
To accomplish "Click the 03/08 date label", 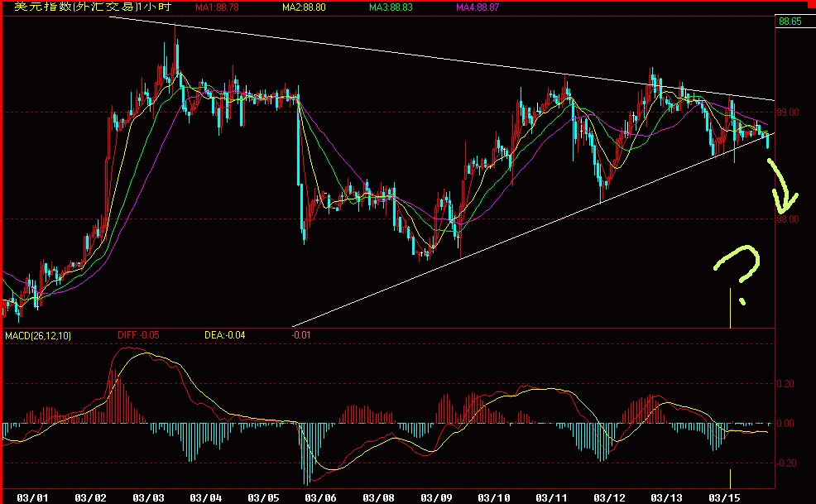I will pos(378,497).
